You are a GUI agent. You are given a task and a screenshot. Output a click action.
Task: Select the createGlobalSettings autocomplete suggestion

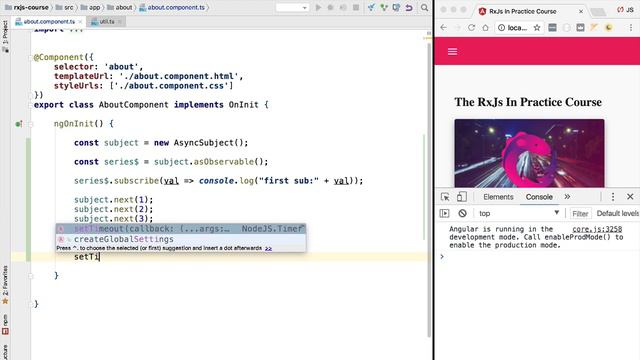point(181,239)
